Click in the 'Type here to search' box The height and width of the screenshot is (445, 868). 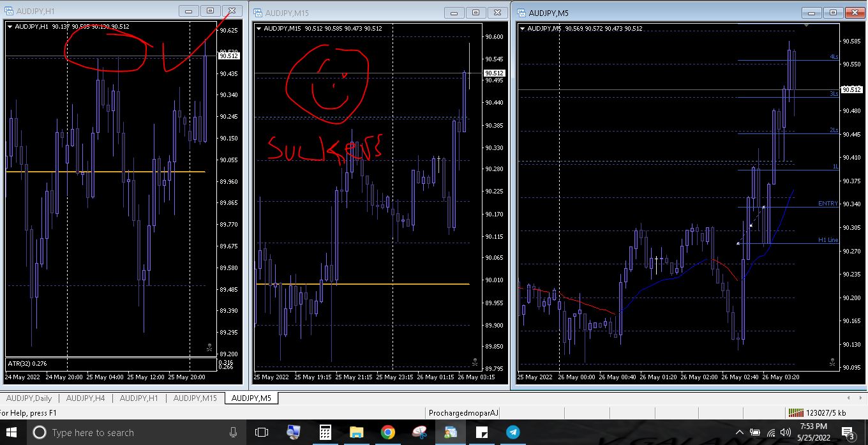(137, 432)
